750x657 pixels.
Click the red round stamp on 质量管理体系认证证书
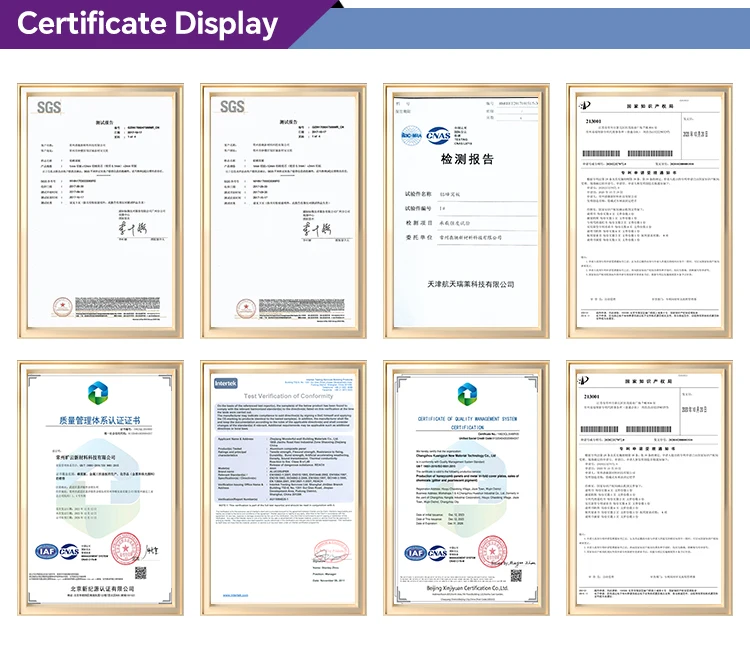127,546
